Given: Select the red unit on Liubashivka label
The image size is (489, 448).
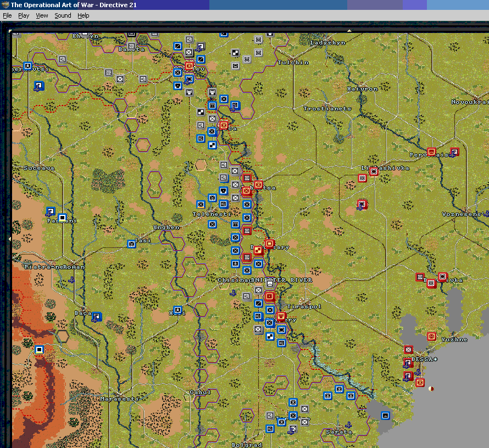Looking at the screenshot, I should [x=374, y=172].
